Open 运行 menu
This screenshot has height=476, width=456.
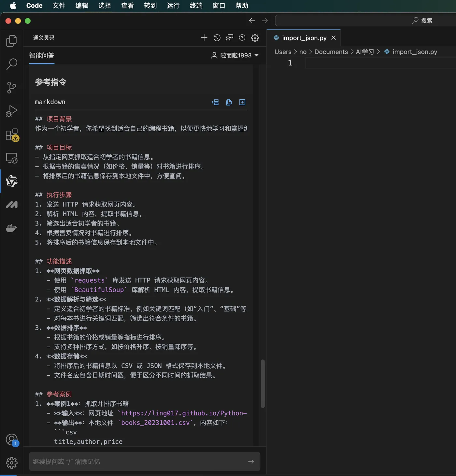173,6
